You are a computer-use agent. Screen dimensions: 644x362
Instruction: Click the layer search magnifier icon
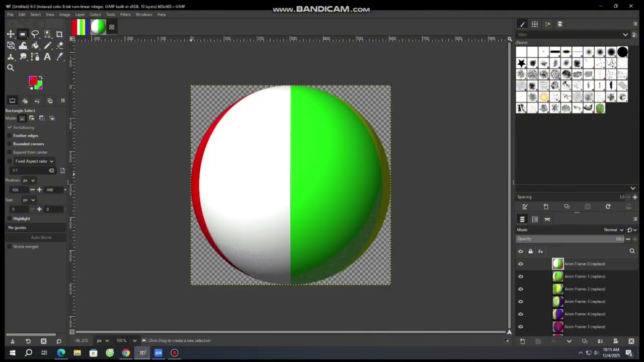pos(632,251)
